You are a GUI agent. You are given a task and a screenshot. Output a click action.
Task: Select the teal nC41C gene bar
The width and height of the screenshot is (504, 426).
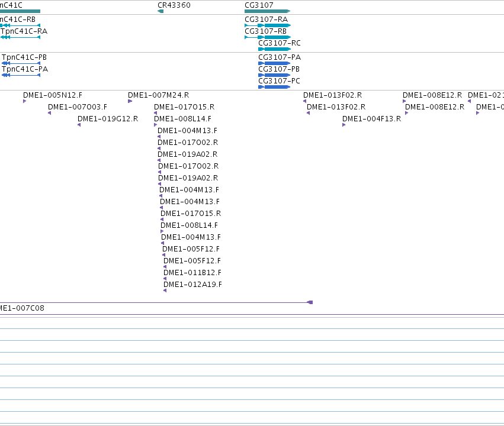tap(20, 11)
